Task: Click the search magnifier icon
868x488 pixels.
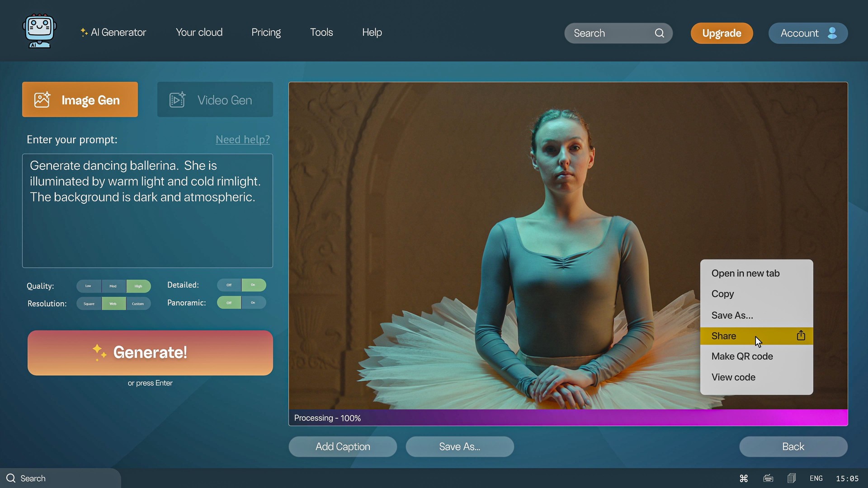Action: coord(660,33)
